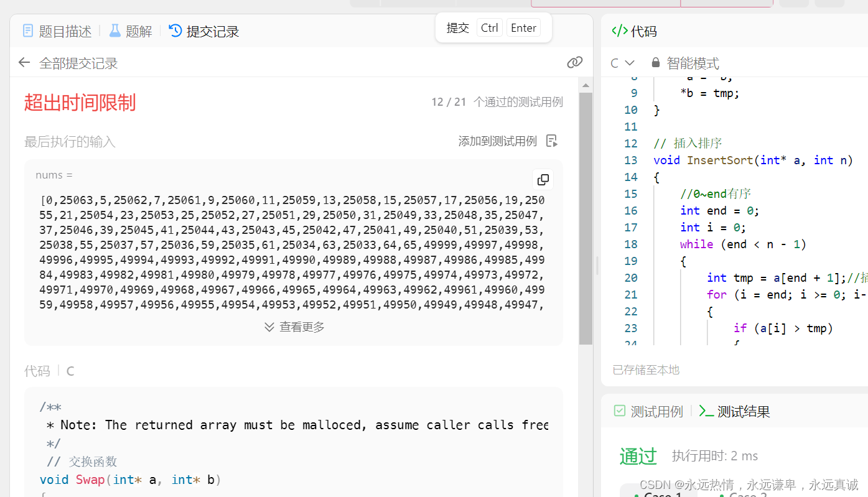The image size is (868, 497).
Task: Click the 题解 flask icon
Action: [114, 30]
